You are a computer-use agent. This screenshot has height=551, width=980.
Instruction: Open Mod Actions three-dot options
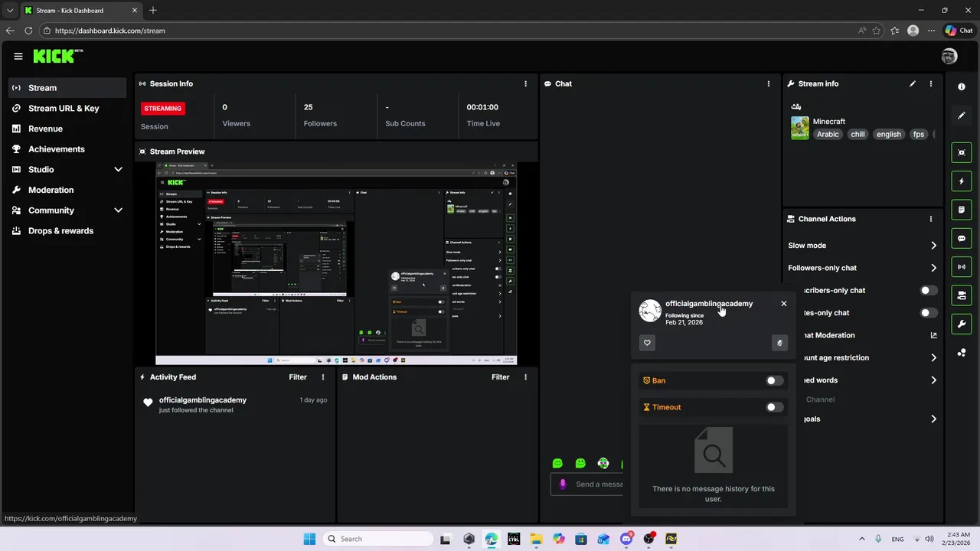(525, 377)
